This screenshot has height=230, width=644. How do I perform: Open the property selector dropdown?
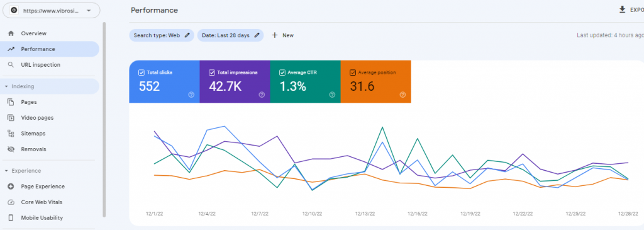pos(52,11)
